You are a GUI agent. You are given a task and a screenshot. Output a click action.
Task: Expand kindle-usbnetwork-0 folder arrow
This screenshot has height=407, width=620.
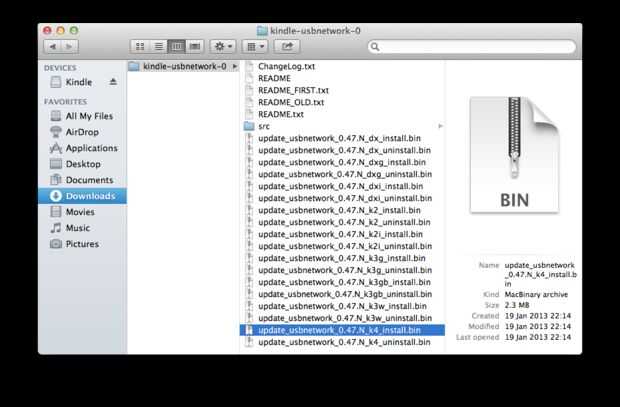click(234, 66)
